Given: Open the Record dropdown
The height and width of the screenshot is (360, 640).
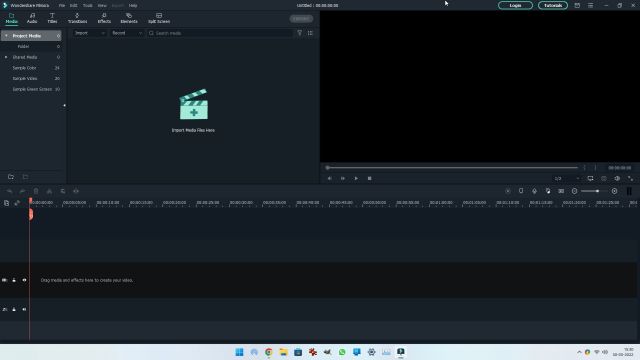Looking at the screenshot, I should click(x=127, y=33).
